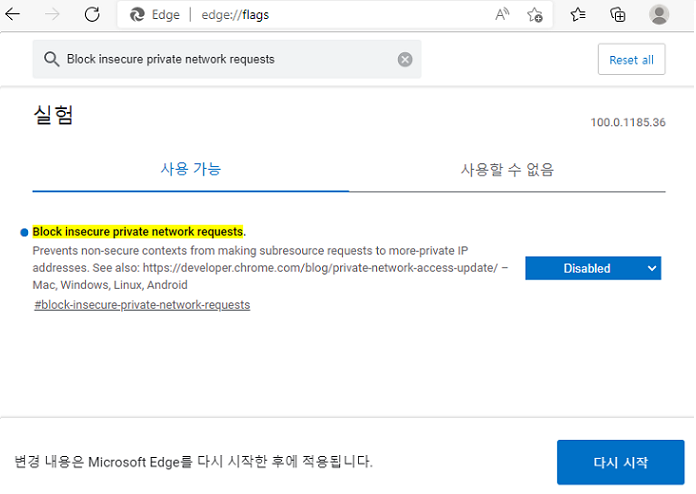Click the 실험 page heading
The width and height of the screenshot is (696, 494).
point(53,115)
